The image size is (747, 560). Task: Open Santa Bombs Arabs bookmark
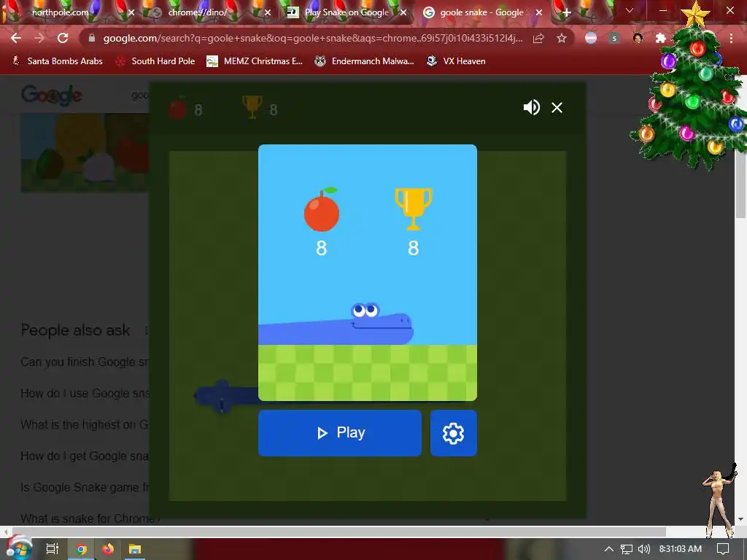(57, 61)
